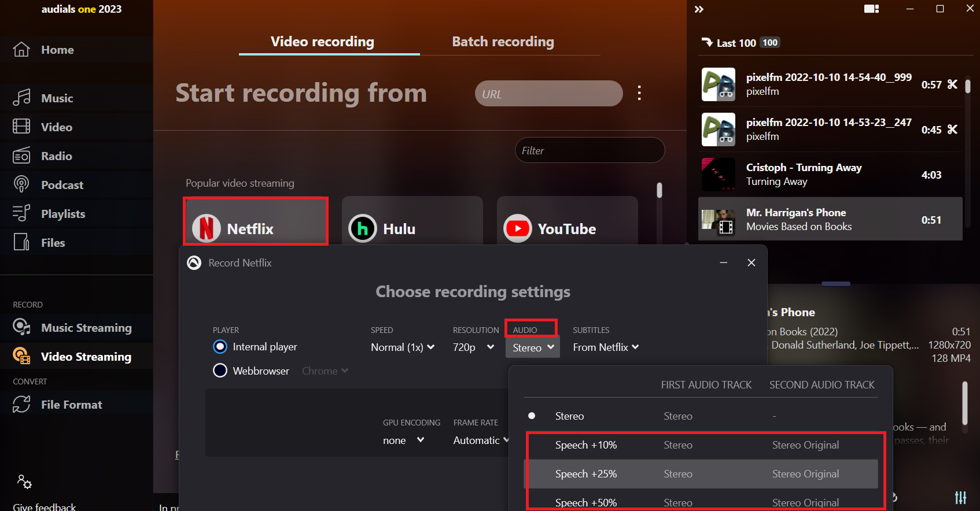Viewport: 980px width, 511px height.
Task: Cut pixelfm 14-54-40_999 with the scissors icon
Action: (x=952, y=84)
